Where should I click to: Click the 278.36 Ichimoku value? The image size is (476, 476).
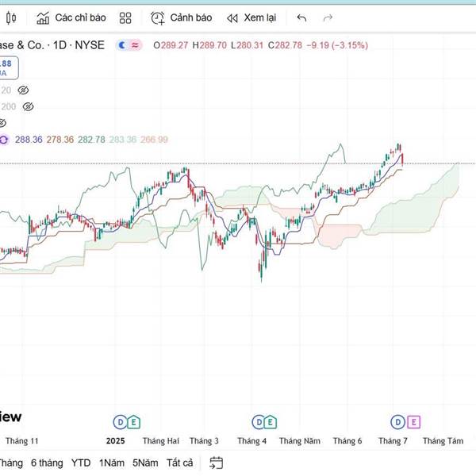click(60, 140)
